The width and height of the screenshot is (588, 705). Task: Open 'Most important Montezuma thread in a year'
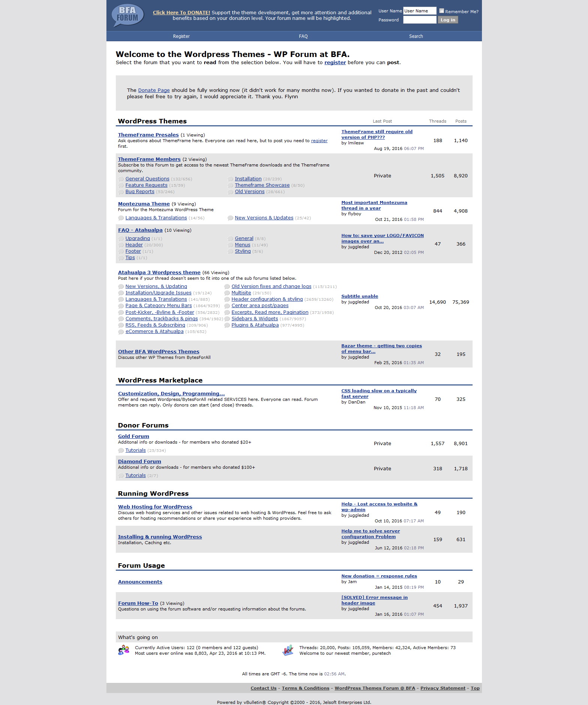(x=374, y=205)
